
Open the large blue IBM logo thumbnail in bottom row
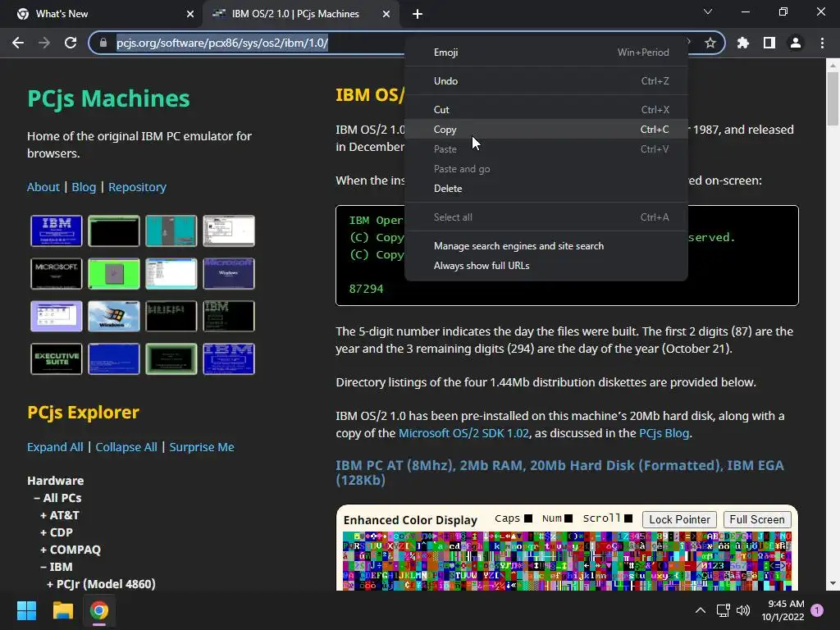tap(229, 359)
